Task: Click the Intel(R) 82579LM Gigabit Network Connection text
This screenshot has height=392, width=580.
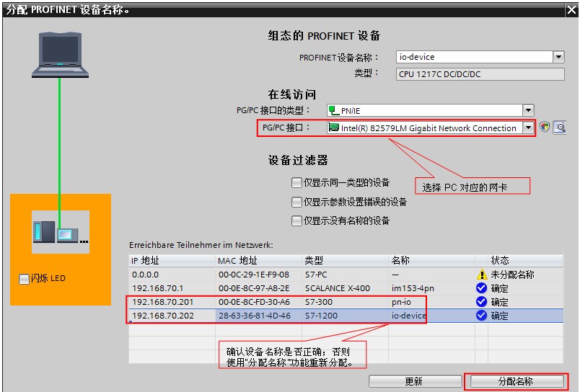Action: coord(429,128)
